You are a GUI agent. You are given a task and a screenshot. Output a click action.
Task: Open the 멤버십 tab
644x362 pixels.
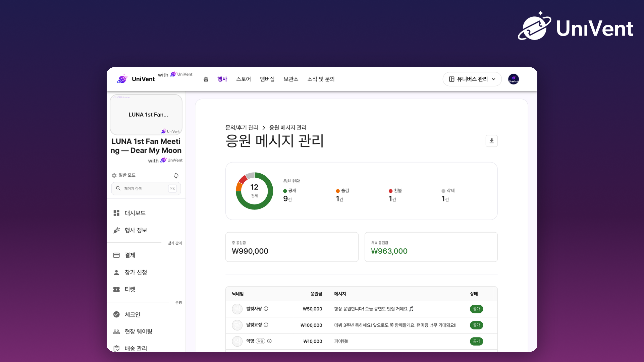pyautogui.click(x=267, y=79)
